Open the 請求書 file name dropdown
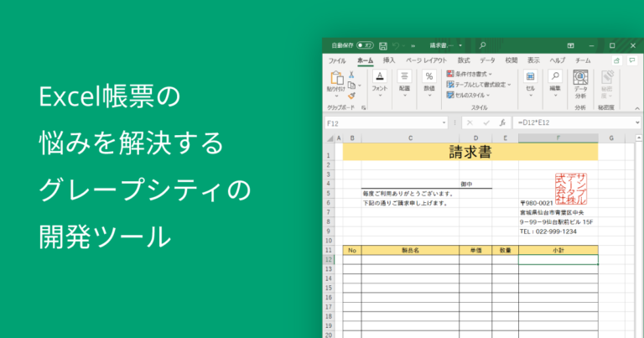644x338 pixels. [x=460, y=45]
